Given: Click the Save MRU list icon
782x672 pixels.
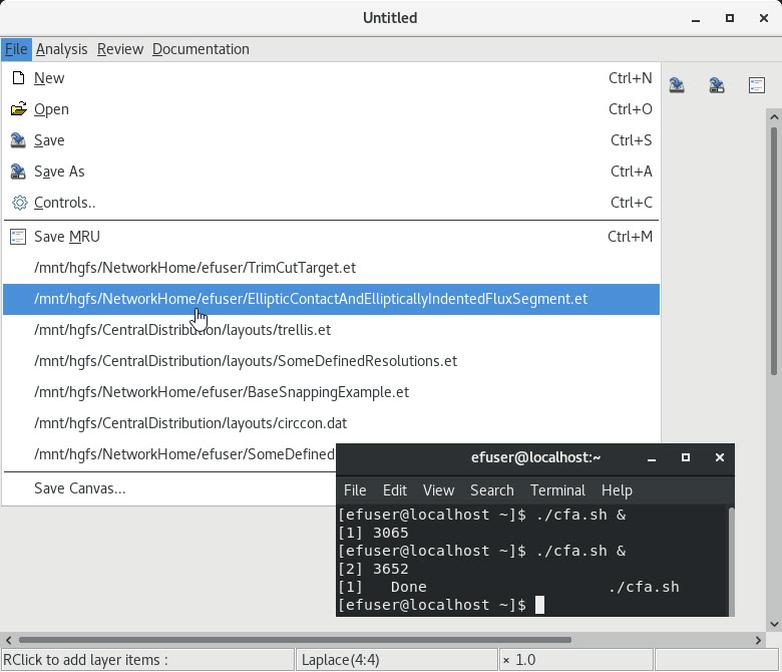Looking at the screenshot, I should pyautogui.click(x=18, y=236).
